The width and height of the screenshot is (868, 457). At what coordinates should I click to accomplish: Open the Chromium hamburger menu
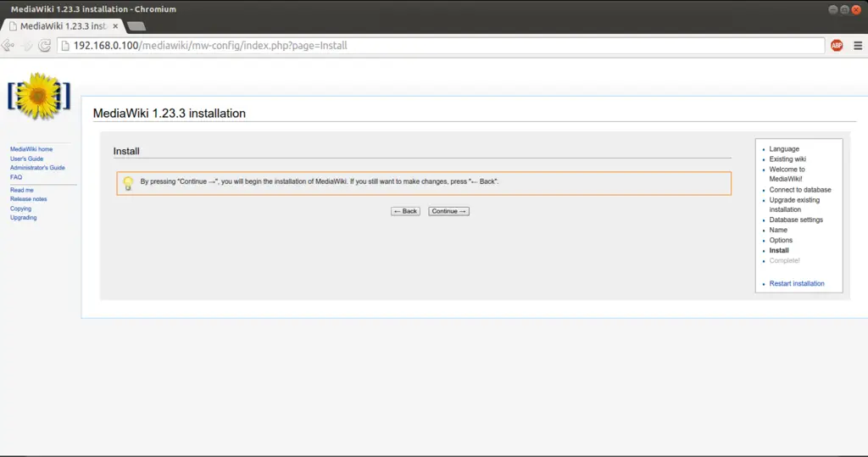(x=858, y=46)
